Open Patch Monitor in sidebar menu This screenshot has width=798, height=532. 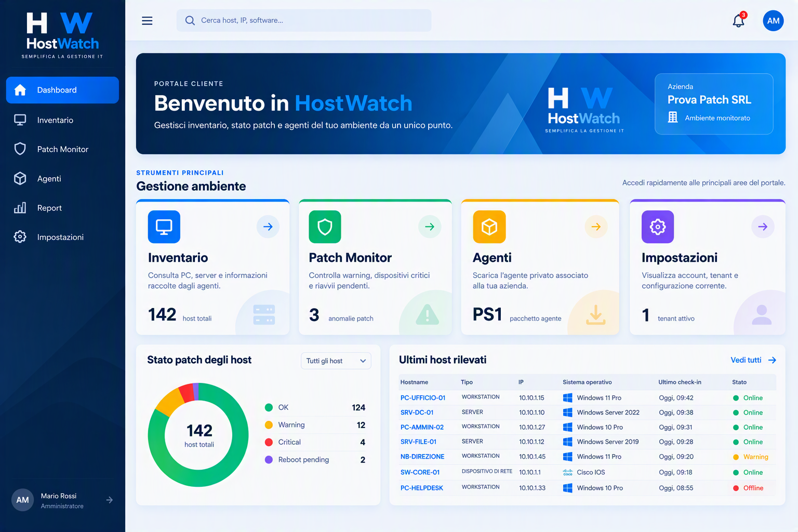(x=62, y=149)
